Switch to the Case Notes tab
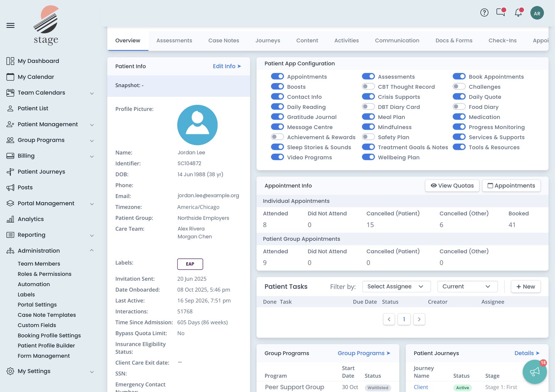 coord(224,41)
